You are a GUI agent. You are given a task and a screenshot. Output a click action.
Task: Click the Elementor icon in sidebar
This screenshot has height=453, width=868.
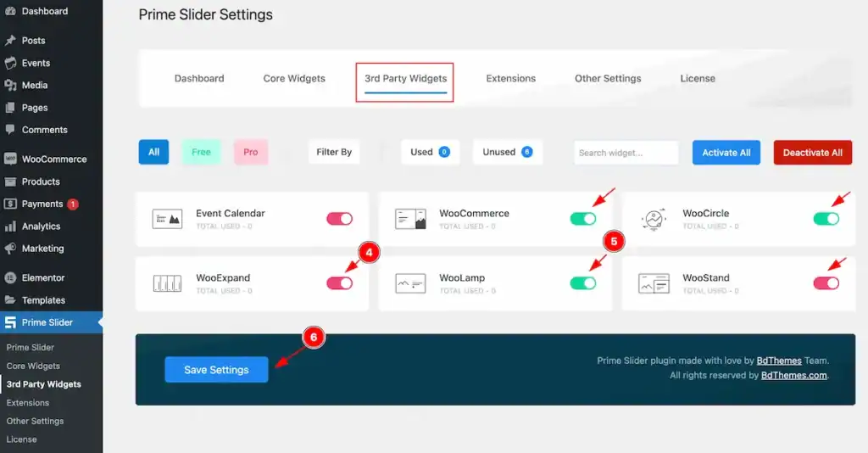(x=10, y=277)
